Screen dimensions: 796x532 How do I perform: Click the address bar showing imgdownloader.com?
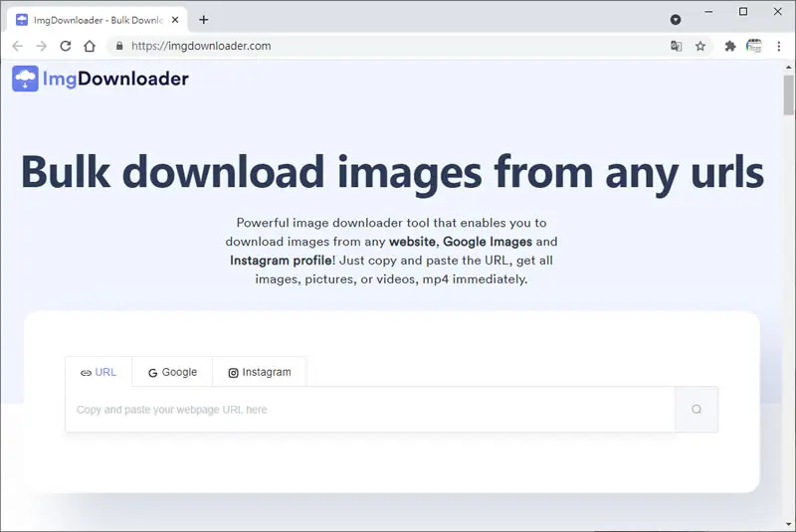(x=386, y=46)
